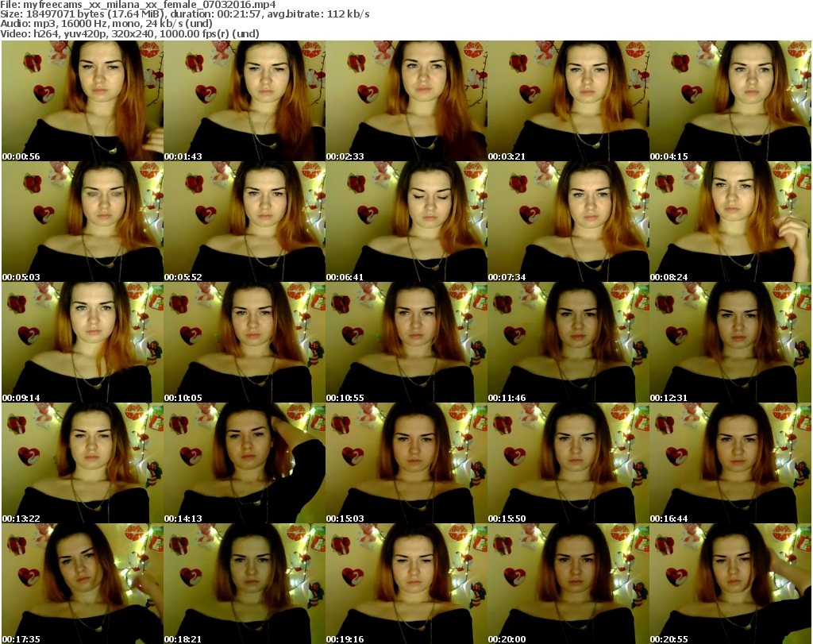Click the last frame marked 00:20:55
The height and width of the screenshot is (644, 813).
tap(730, 584)
